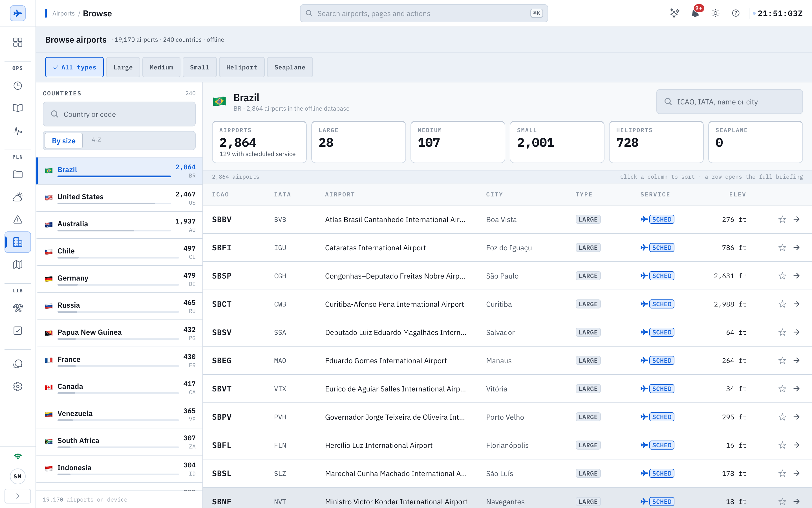
Task: Star the SBSP Congonhas airport
Action: [x=782, y=276]
